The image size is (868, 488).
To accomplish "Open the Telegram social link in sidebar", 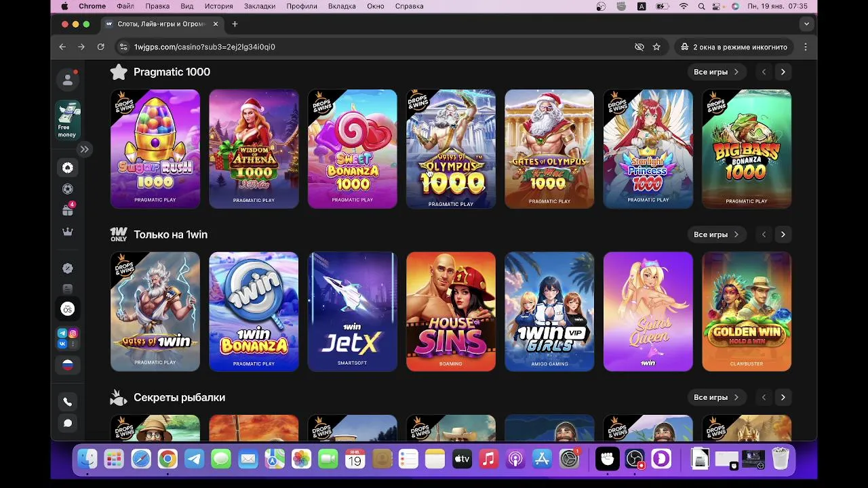I will coord(62,333).
